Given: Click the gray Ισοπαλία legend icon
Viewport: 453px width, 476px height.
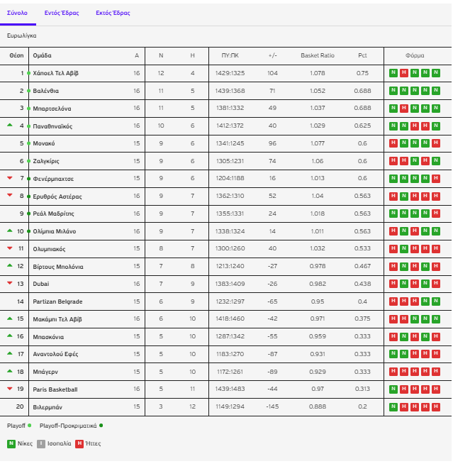Looking at the screenshot, I should click(41, 443).
